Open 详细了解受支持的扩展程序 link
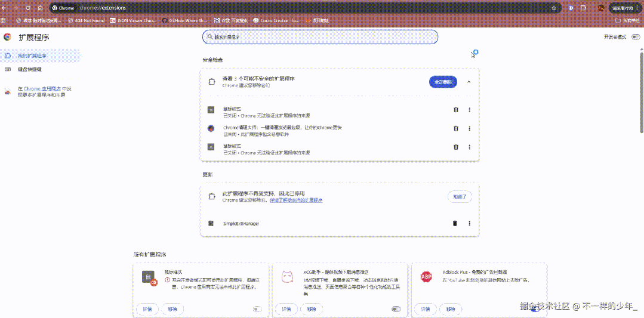Image resolution: width=644 pixels, height=318 pixels. pyautogui.click(x=295, y=200)
